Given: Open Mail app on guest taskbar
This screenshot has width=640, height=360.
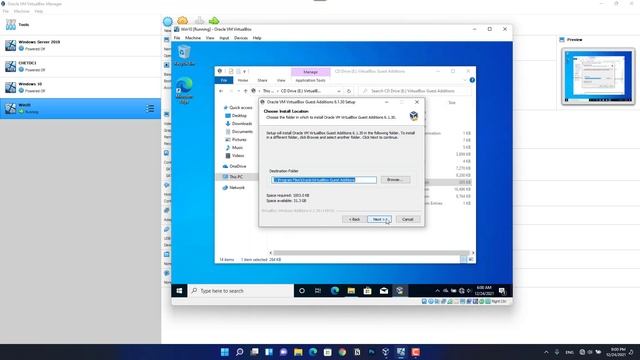Looking at the screenshot, I should [x=384, y=291].
